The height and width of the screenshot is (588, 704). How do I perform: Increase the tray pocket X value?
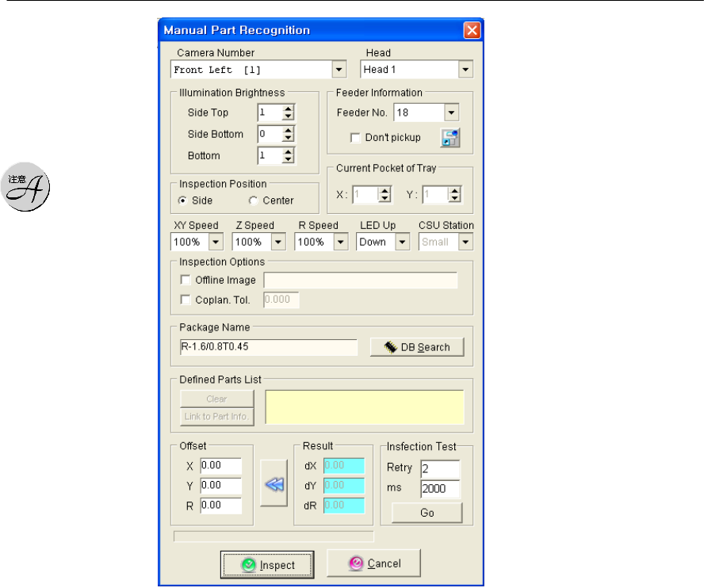pos(385,191)
